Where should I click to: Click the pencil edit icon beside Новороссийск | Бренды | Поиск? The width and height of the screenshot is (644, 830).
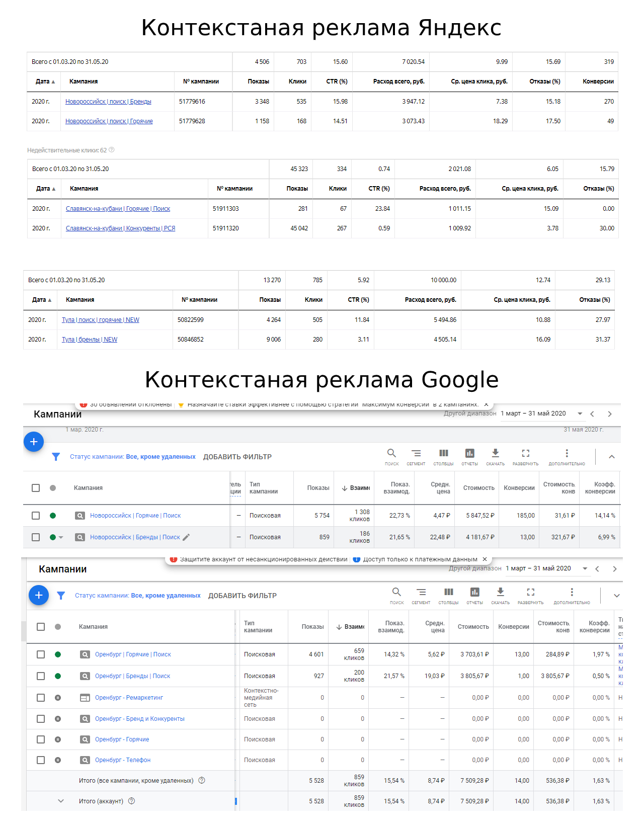point(186,537)
